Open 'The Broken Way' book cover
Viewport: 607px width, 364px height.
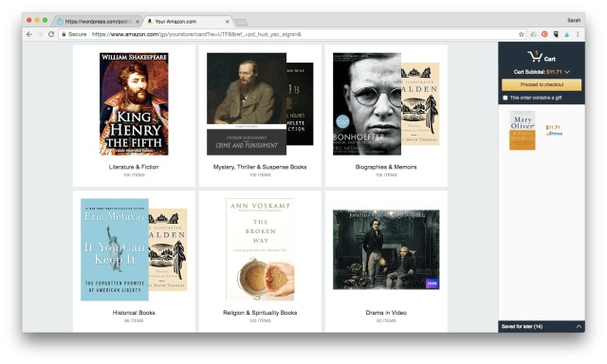(x=260, y=249)
